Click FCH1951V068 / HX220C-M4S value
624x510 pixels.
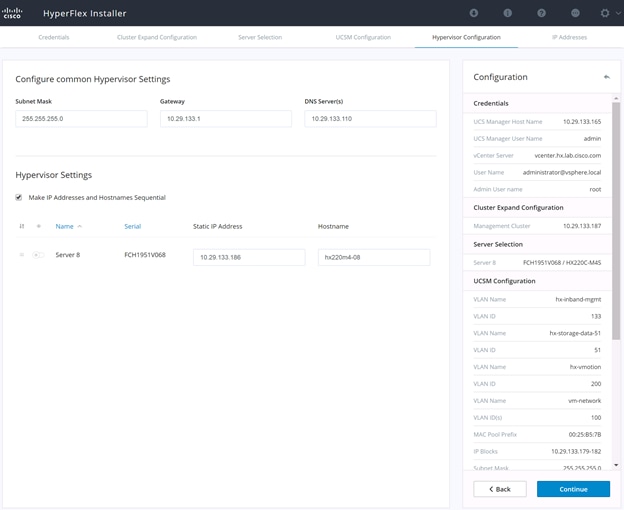coord(562,263)
